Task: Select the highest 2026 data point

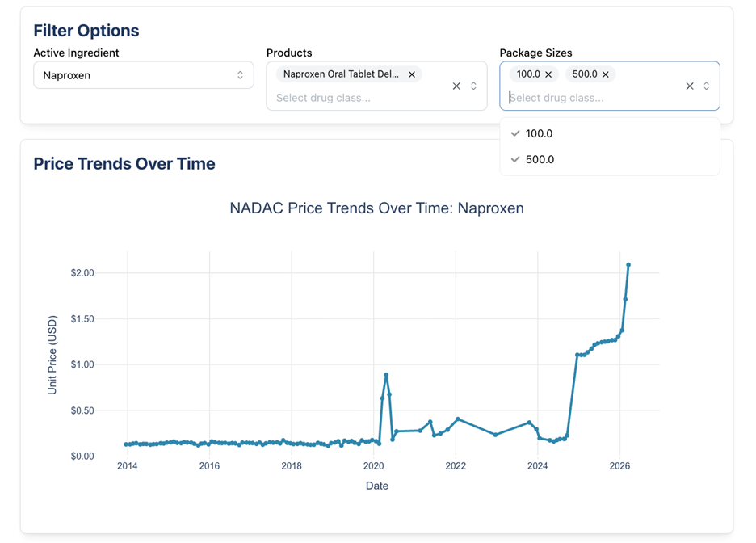Action: [628, 265]
